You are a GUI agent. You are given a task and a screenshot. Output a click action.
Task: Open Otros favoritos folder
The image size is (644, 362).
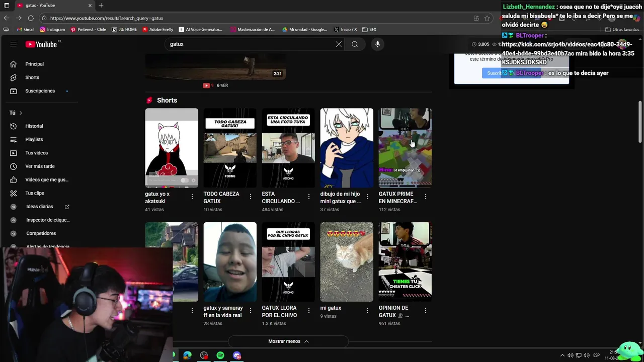[x=622, y=30]
